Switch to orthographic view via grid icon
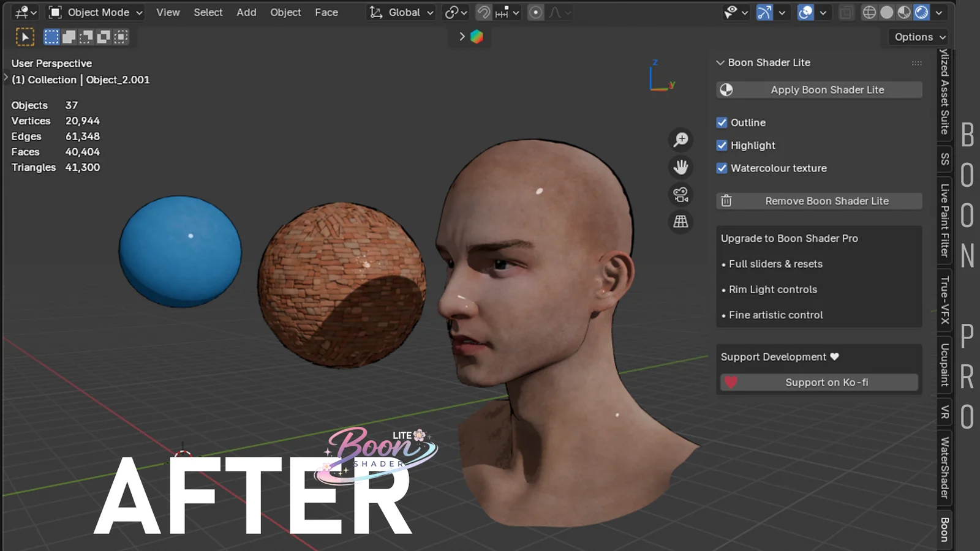980x551 pixels. (680, 222)
